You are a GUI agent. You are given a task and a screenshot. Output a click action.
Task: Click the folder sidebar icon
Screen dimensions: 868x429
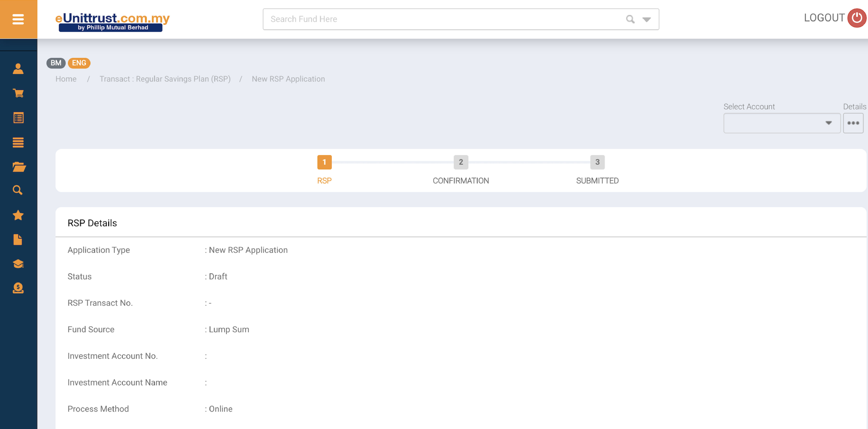[x=19, y=167]
